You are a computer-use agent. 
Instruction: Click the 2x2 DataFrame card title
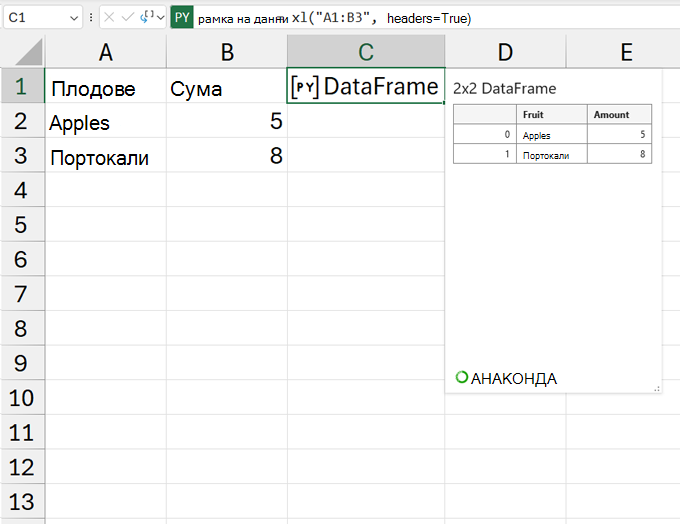[x=504, y=88]
